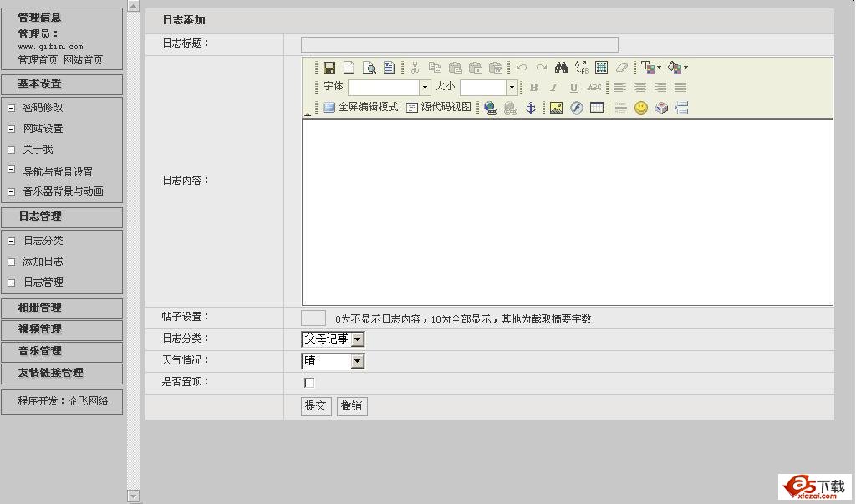Go to 网站首页 link
The width and height of the screenshot is (856, 504).
click(83, 60)
